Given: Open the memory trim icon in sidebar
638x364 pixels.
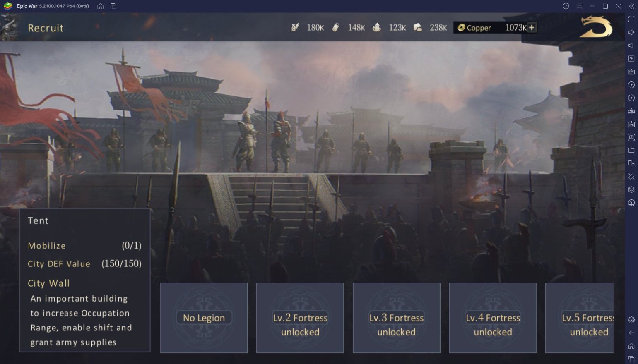Looking at the screenshot, I should tap(631, 111).
